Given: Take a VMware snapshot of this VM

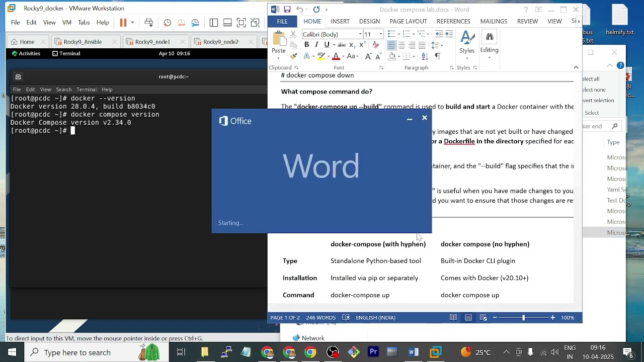Looking at the screenshot, I should [x=168, y=23].
